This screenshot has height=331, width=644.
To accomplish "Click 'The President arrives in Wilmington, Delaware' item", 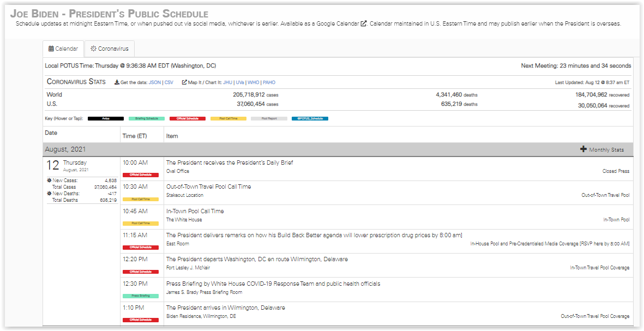I will pos(226,308).
